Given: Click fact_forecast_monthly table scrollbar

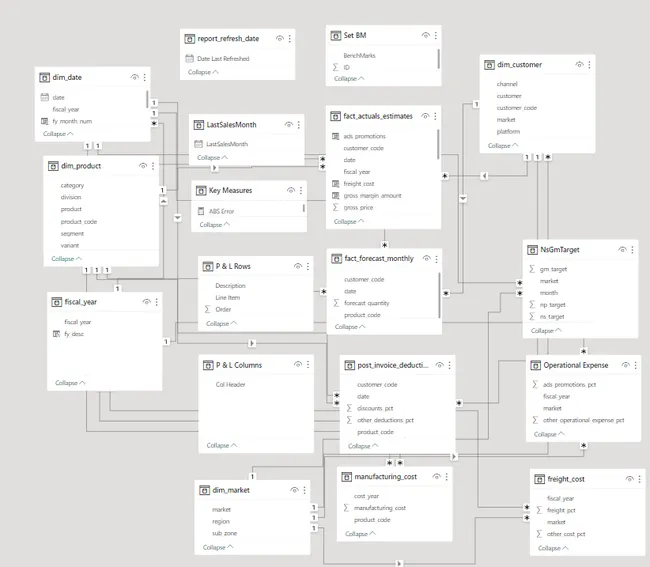Looking at the screenshot, I should [x=439, y=295].
